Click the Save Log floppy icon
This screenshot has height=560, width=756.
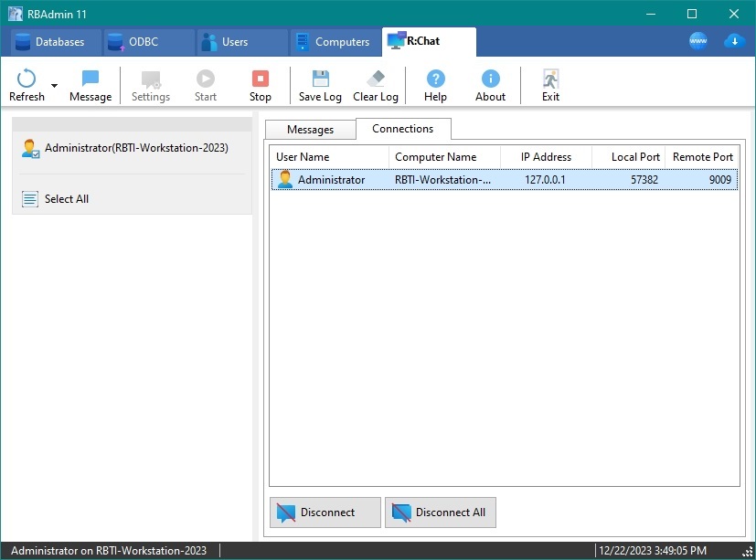point(320,79)
